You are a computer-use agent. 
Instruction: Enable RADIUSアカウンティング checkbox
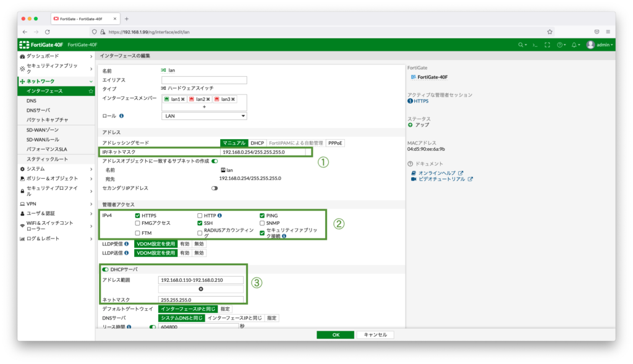click(x=200, y=233)
